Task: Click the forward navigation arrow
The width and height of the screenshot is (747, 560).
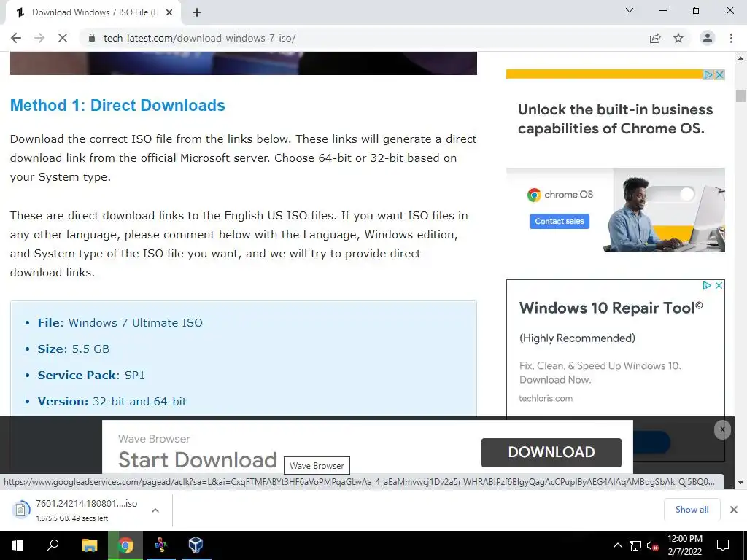Action: tap(39, 38)
